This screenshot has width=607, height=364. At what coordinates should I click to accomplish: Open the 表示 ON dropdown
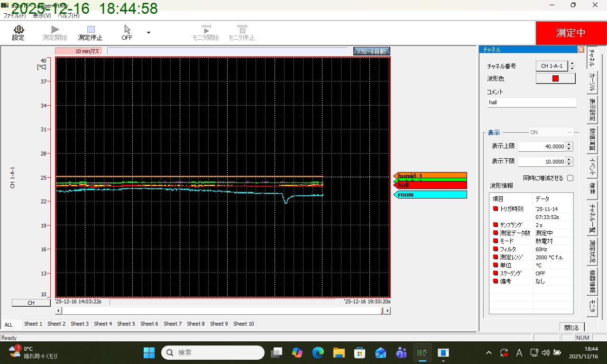pyautogui.click(x=552, y=132)
